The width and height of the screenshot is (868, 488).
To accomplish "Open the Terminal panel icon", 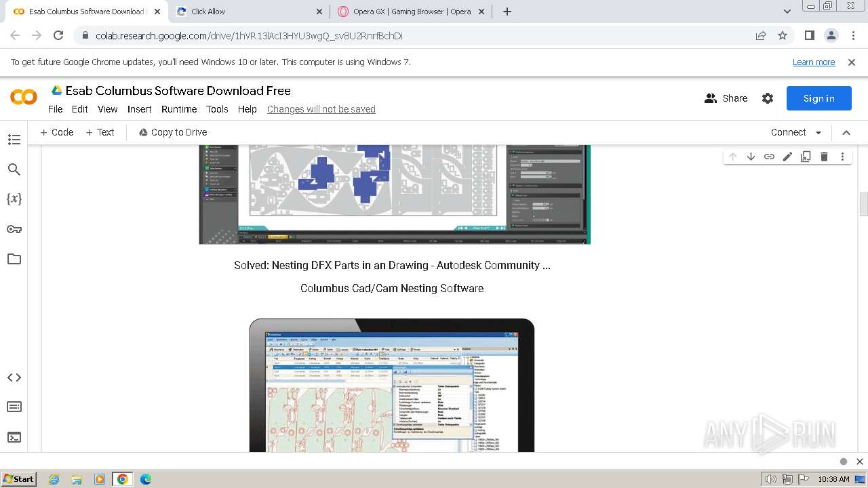I will 14,437.
